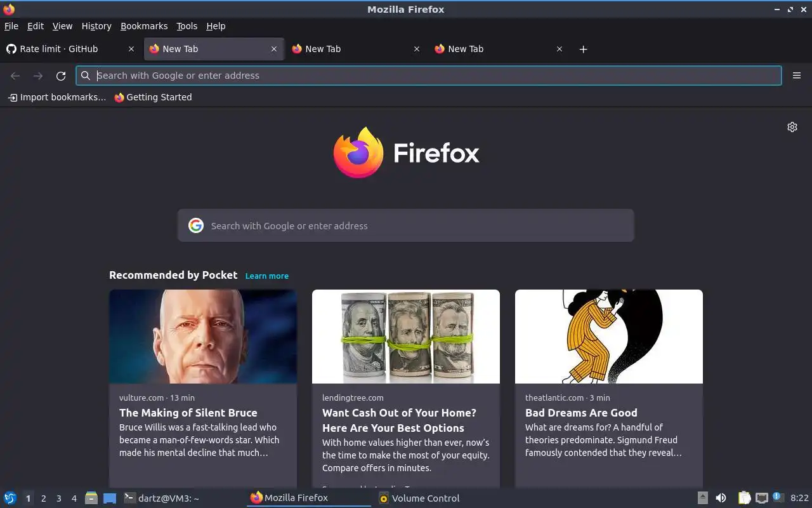Open rolled dollar bills article thumbnail

[406, 337]
